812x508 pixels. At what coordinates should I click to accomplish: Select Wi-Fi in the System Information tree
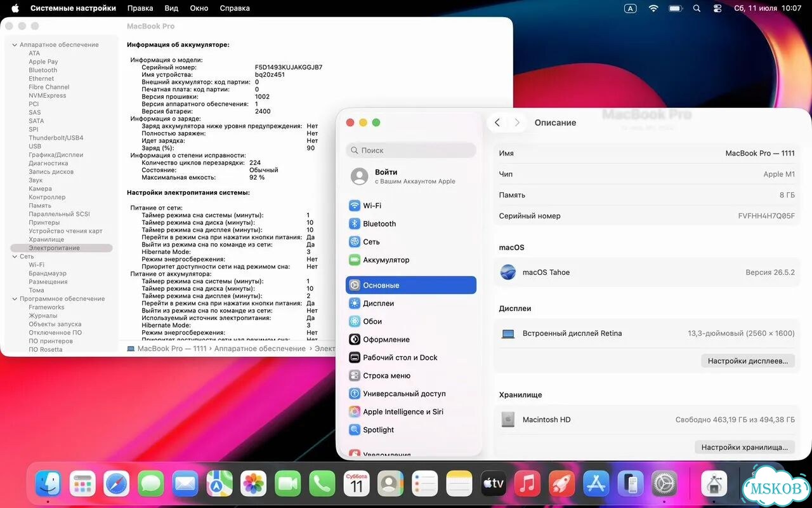click(x=37, y=265)
